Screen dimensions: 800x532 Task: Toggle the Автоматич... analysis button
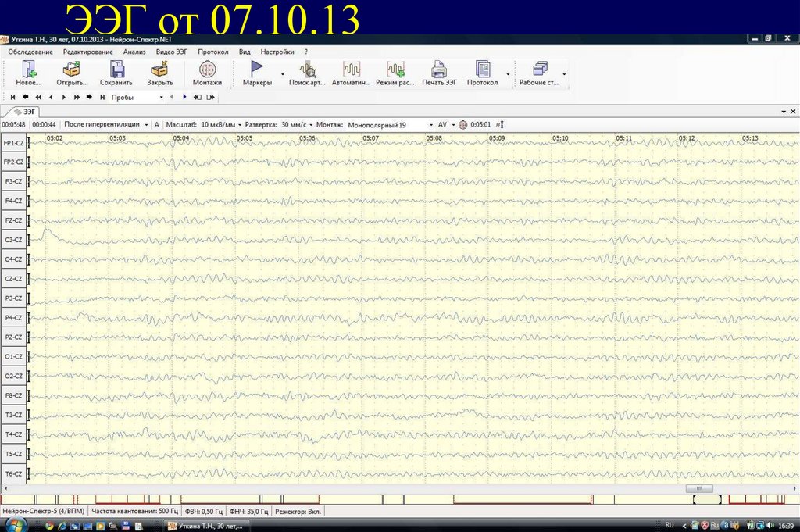351,72
